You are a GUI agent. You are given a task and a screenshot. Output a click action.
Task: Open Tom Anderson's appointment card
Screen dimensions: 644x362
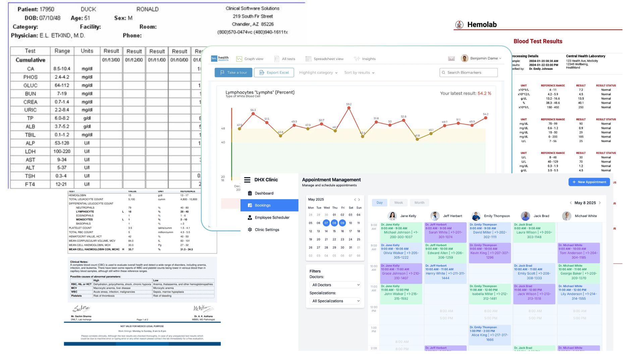(579, 253)
